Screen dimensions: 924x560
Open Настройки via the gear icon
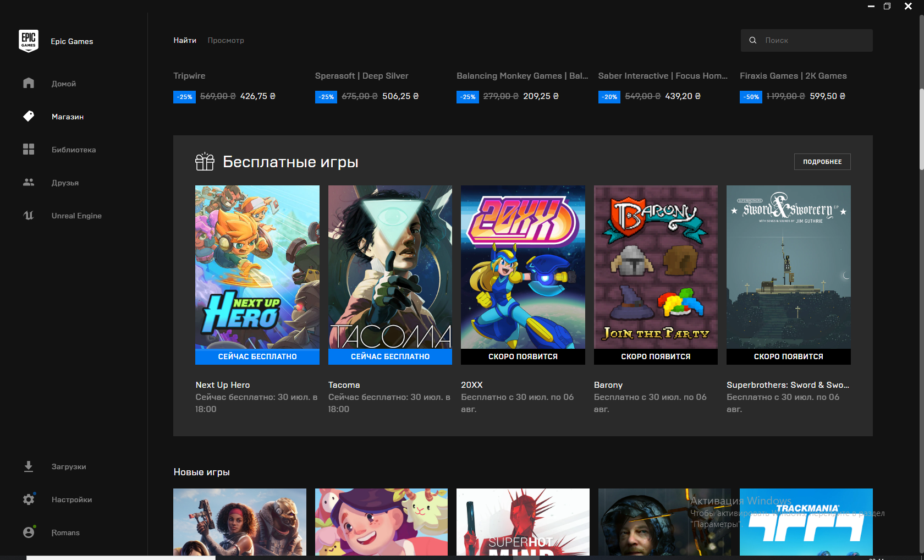tap(29, 499)
